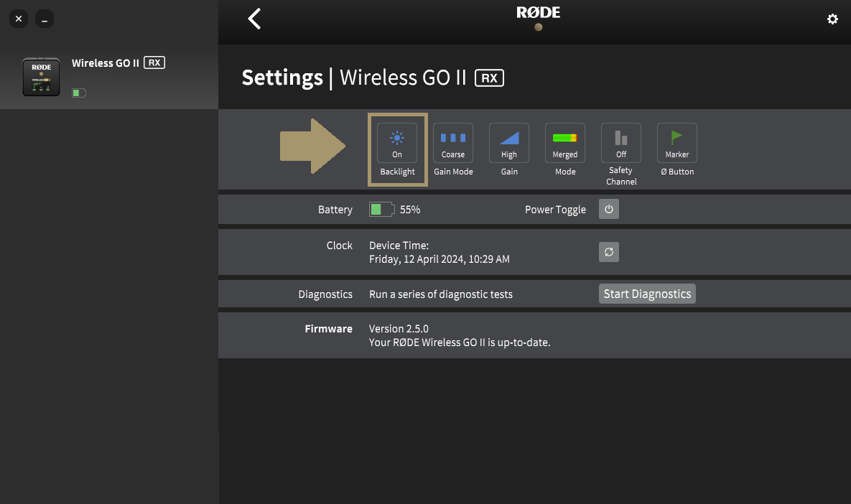851x504 pixels.
Task: Toggle the Backlight On setting
Action: pyautogui.click(x=397, y=143)
